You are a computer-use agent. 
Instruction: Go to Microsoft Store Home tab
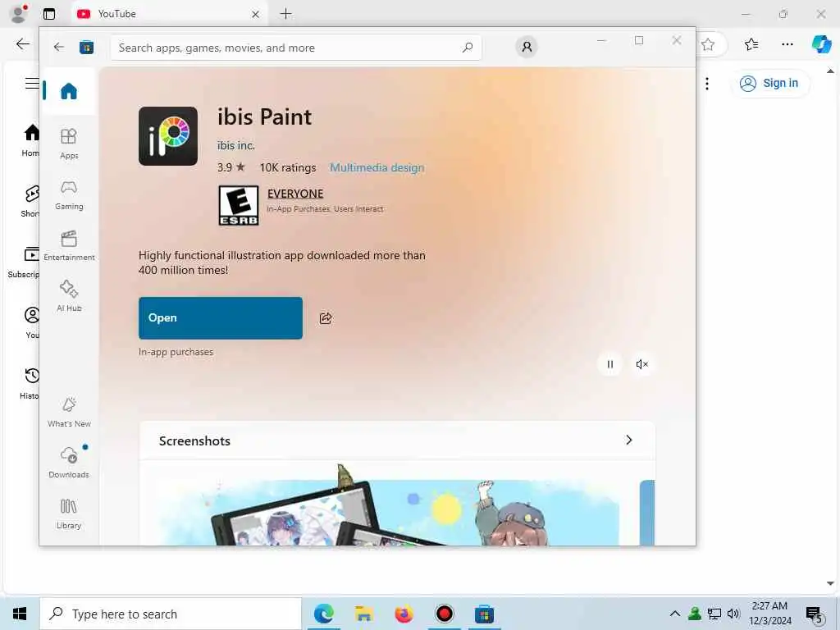point(69,91)
